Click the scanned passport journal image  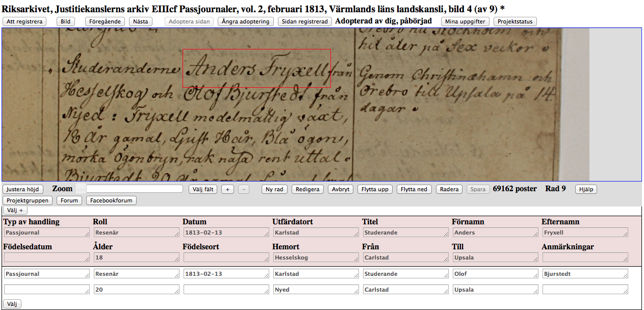tap(296, 105)
